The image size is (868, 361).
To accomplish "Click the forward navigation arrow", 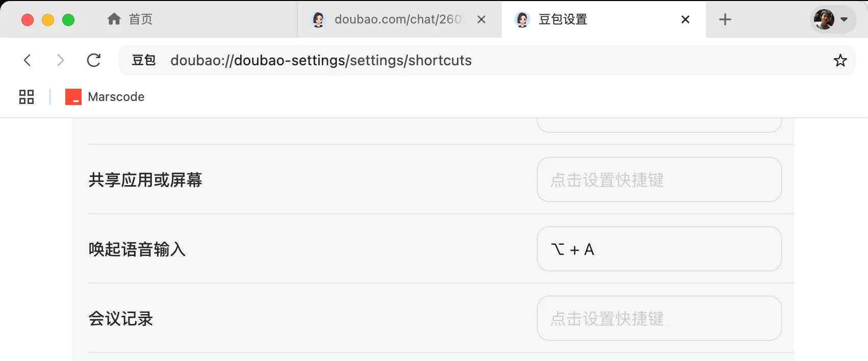I will click(x=60, y=60).
